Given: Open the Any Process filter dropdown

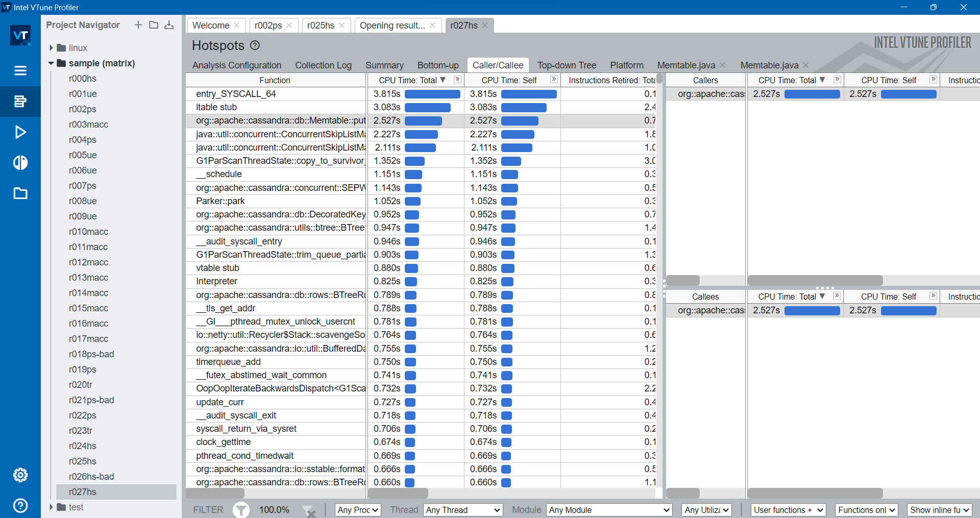Looking at the screenshot, I should [358, 510].
